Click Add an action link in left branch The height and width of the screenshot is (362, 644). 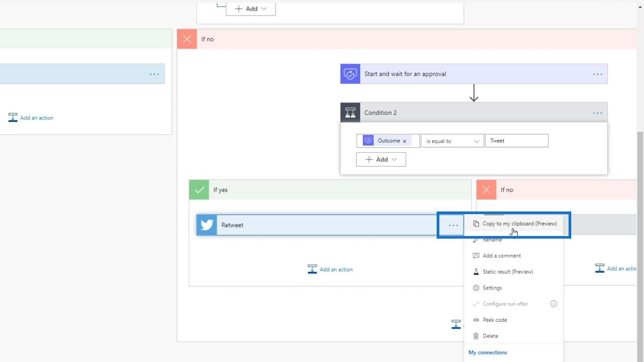(37, 118)
